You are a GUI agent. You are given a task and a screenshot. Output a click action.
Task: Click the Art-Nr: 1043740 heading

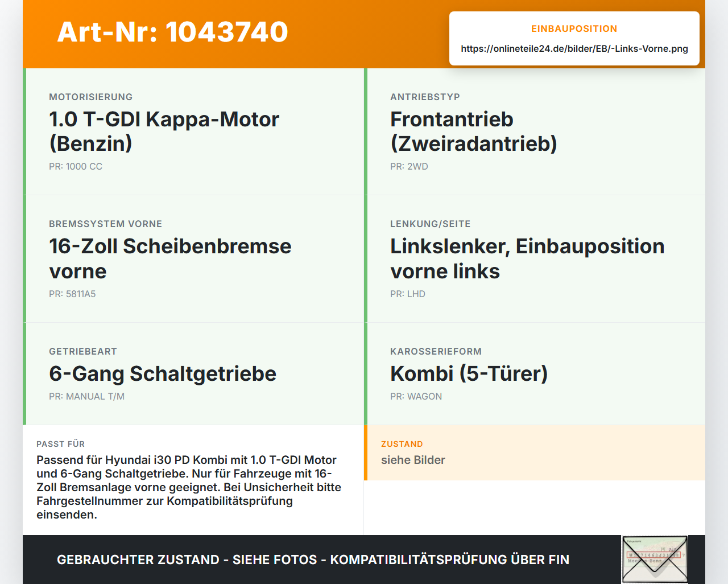[x=172, y=32]
